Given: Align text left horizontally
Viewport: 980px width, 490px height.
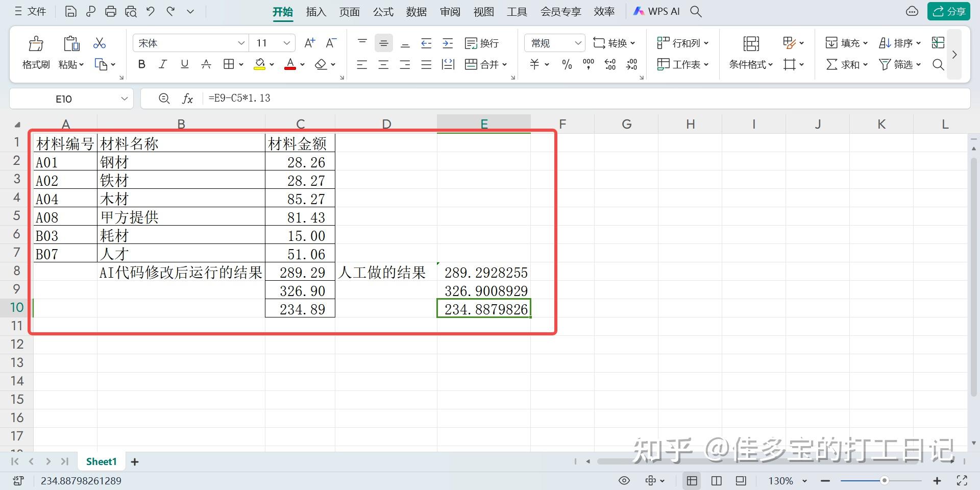Looking at the screenshot, I should pos(362,64).
